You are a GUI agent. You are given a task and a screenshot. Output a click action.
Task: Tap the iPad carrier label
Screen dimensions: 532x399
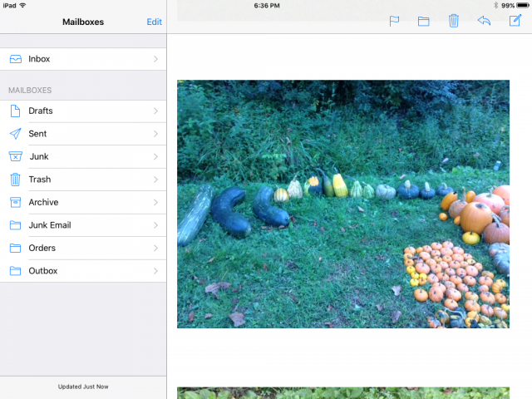click(9, 6)
